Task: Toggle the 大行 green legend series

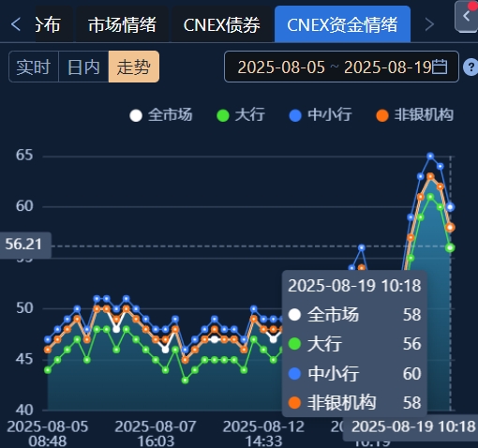Action: [x=241, y=115]
